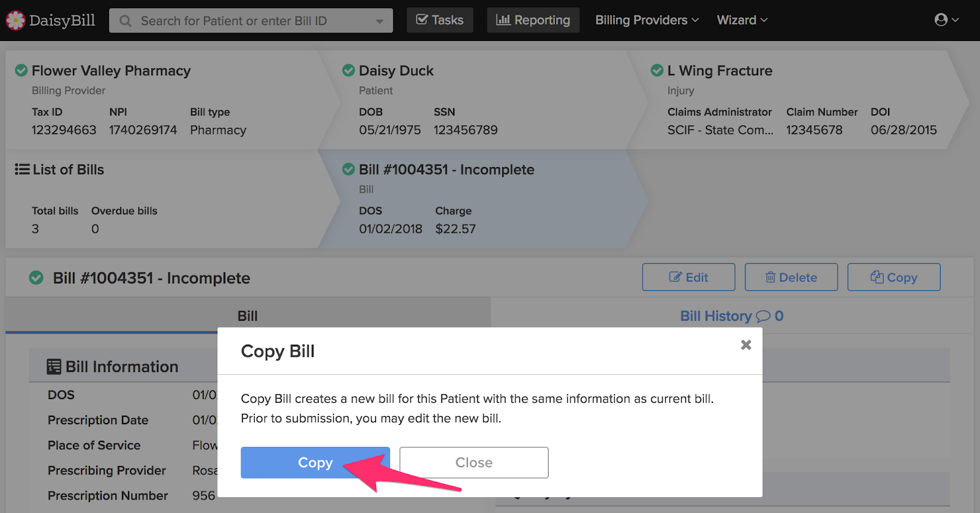Screen dimensions: 980x513
Task: Close the Copy Bill dialog with X
Action: click(746, 345)
